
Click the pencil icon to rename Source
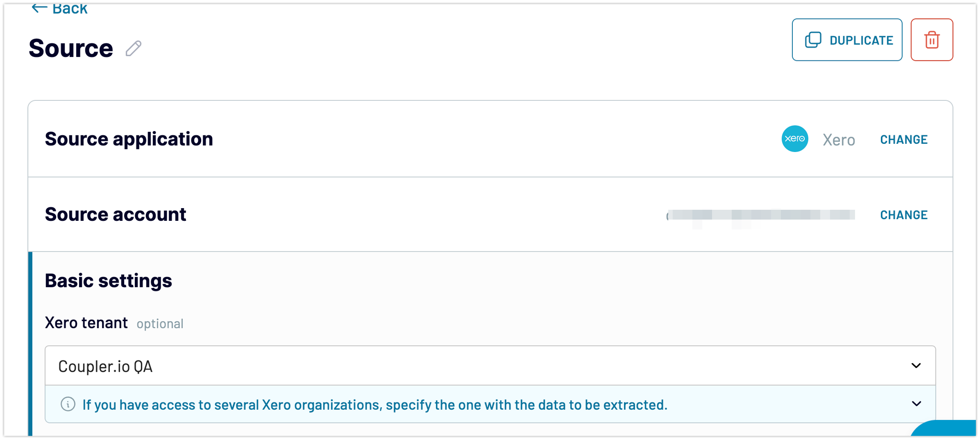pos(134,49)
